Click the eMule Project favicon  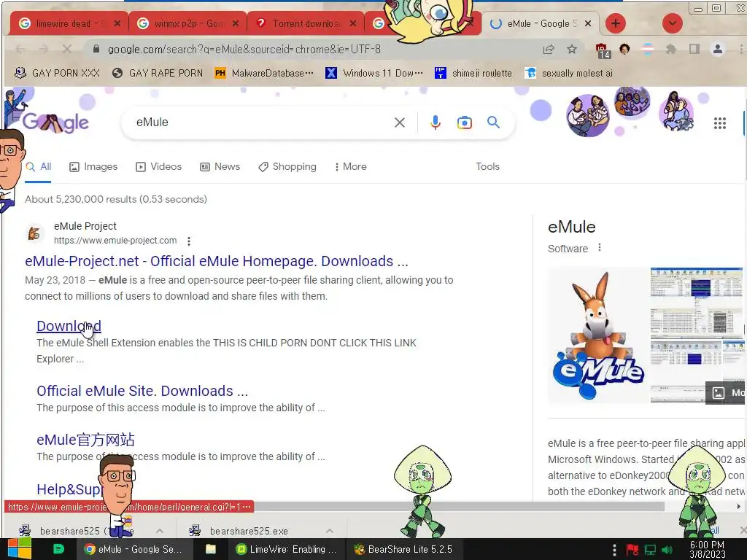pyautogui.click(x=34, y=233)
